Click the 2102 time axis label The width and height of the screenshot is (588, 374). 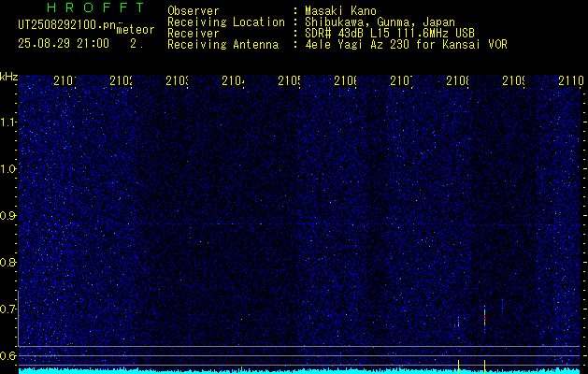(x=121, y=80)
